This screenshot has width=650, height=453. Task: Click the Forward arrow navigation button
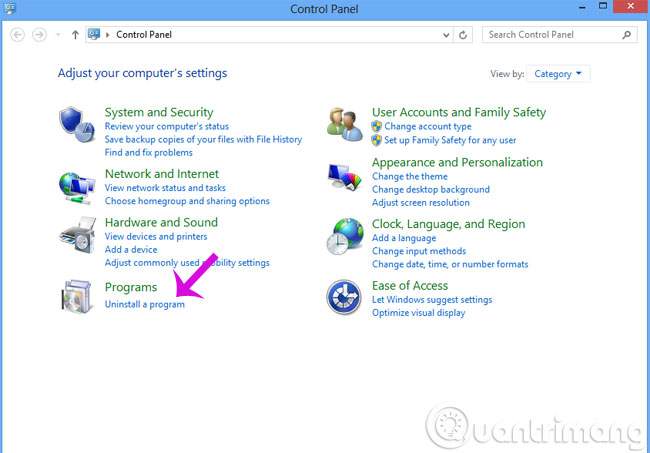[x=39, y=35]
